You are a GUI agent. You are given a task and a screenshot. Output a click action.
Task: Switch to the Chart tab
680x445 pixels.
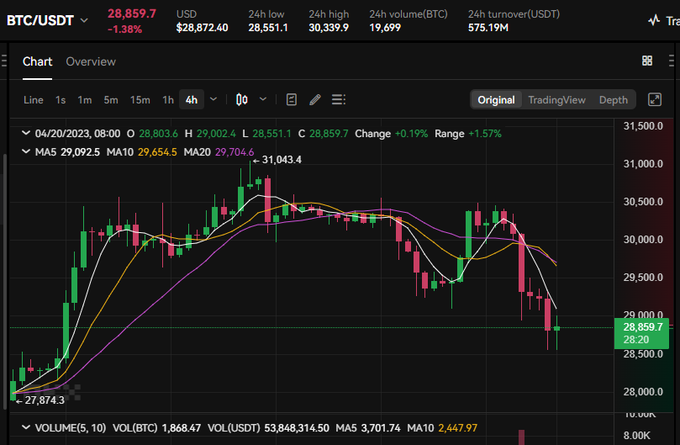37,62
